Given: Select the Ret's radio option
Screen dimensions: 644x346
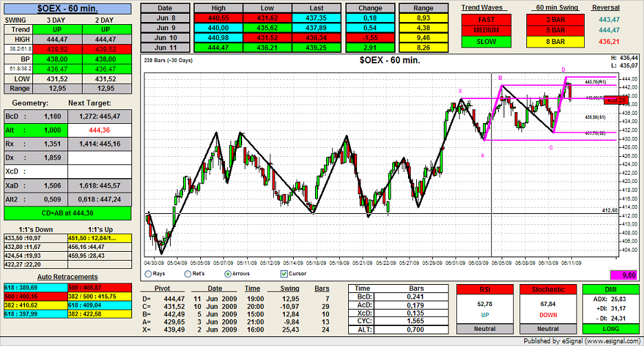Looking at the screenshot, I should click(x=189, y=273).
